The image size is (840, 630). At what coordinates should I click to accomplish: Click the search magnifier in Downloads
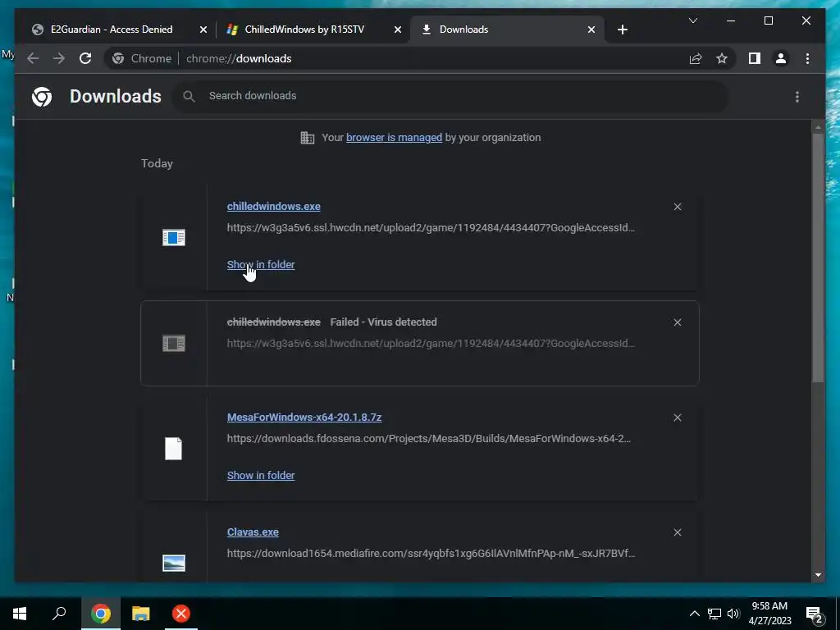click(x=189, y=96)
